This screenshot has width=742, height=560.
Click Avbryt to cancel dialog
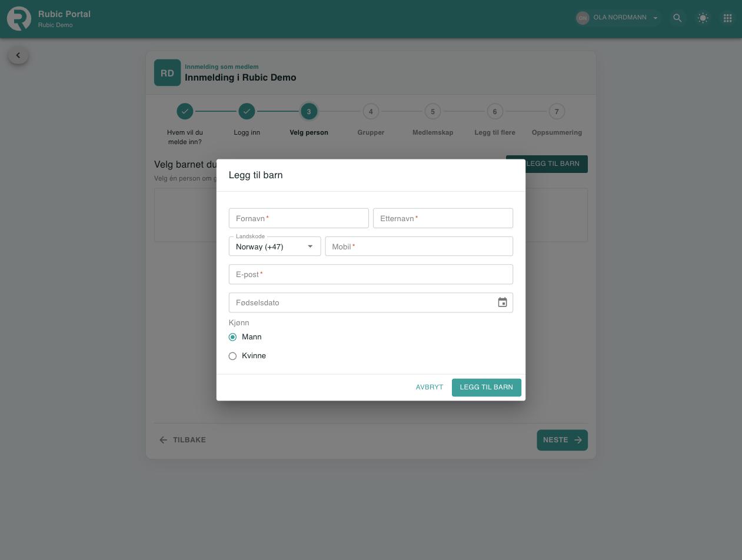pos(430,387)
